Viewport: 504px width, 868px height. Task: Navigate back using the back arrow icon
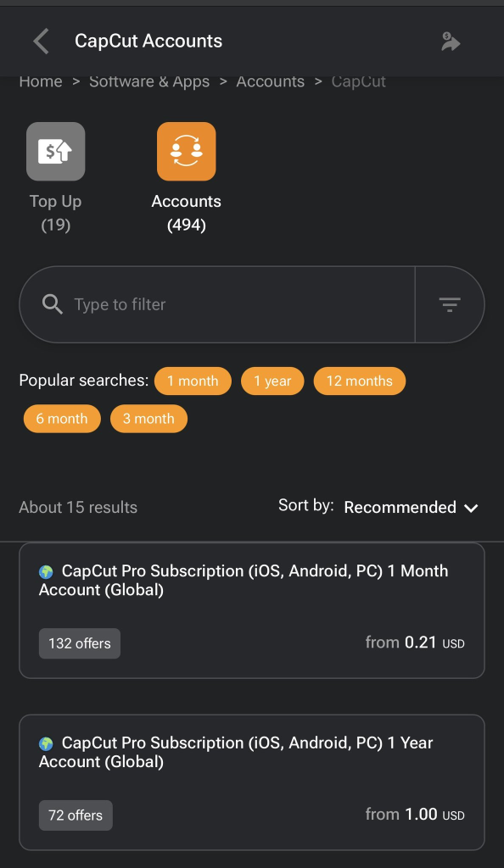click(40, 41)
